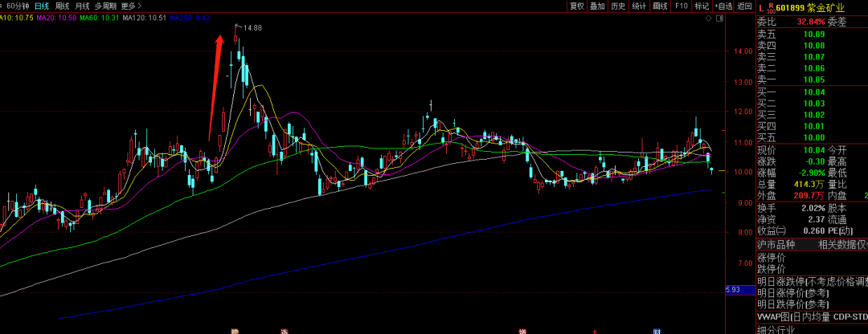Image resolution: width=868 pixels, height=334 pixels.
Task: Click the MA120: 10.51 indicator label
Action: coord(145,18)
